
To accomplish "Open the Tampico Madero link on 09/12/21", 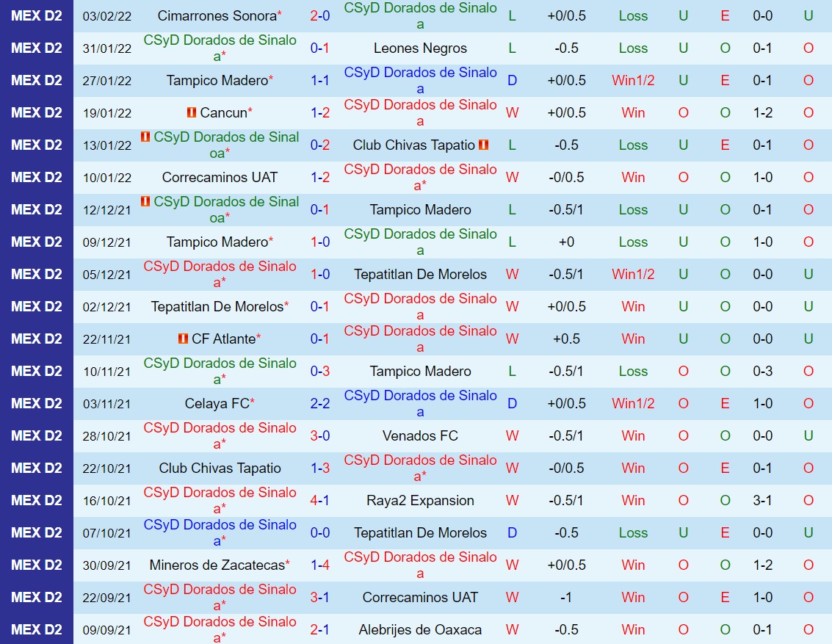I will (x=217, y=242).
